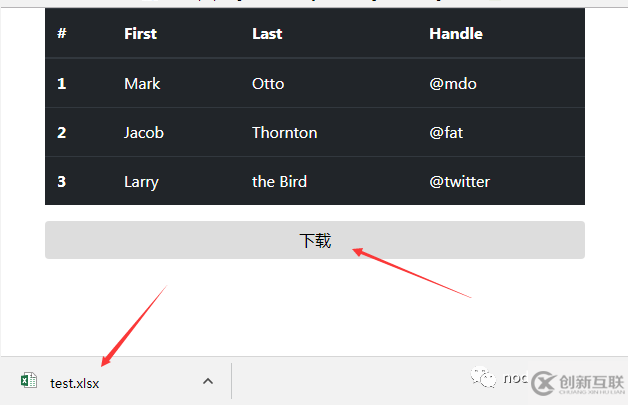Screen dimensions: 628x405
Task: Select the 'Jacob' first name cell
Action: 144,132
